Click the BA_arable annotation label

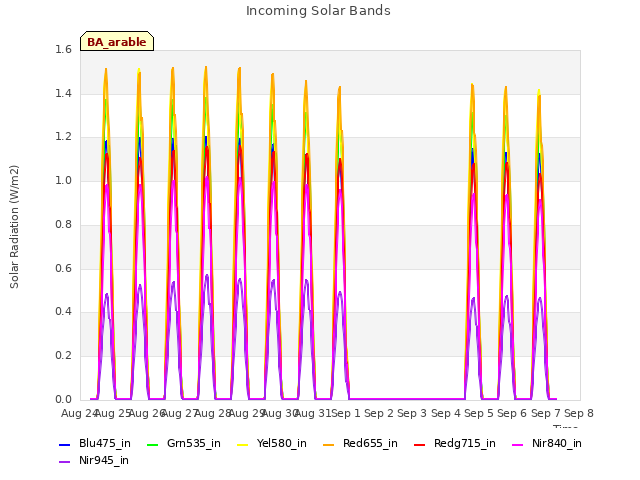(117, 42)
